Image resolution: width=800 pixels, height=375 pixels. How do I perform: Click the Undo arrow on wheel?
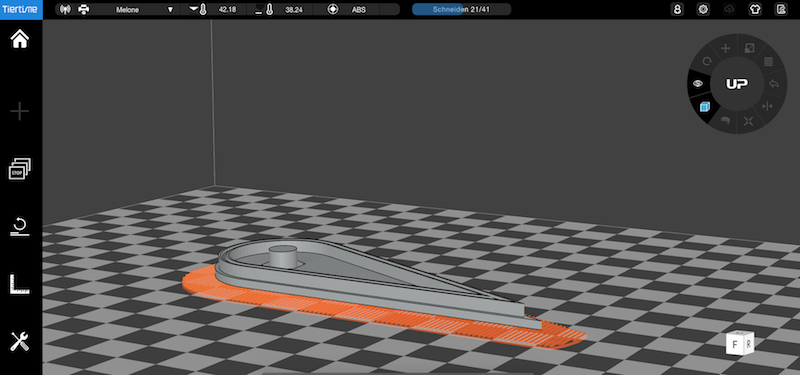coord(774,84)
